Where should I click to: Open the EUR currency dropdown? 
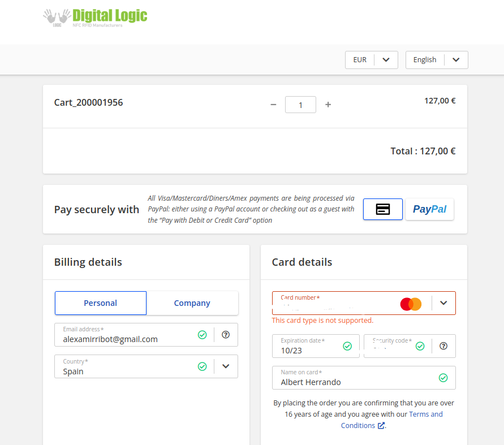(371, 60)
